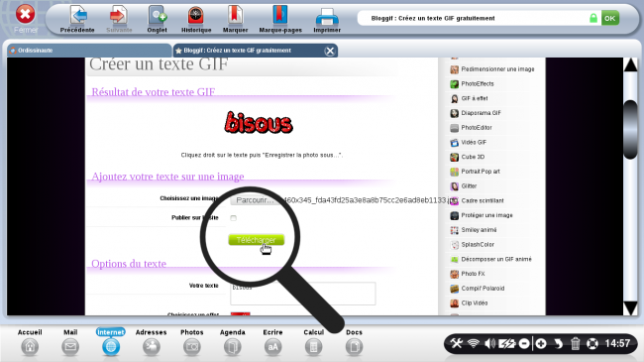The height and width of the screenshot is (362, 644).
Task: Click the volume speaker icon in tray
Action: point(489,343)
